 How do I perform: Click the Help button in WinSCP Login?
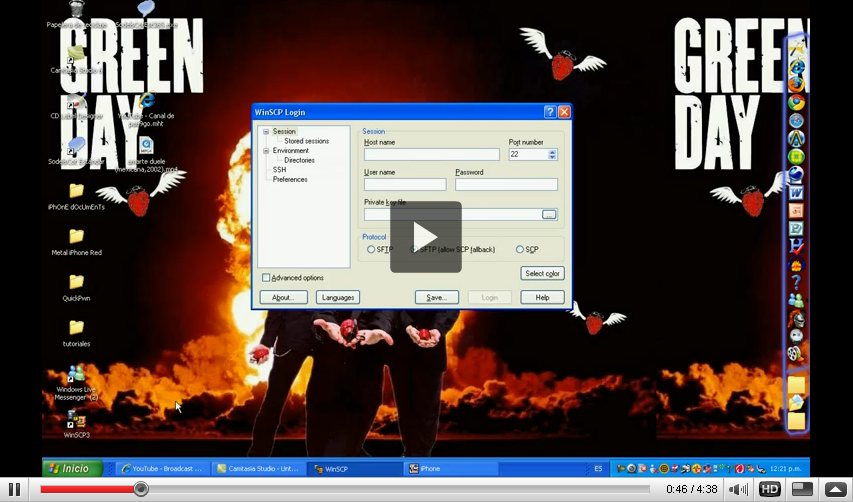542,298
